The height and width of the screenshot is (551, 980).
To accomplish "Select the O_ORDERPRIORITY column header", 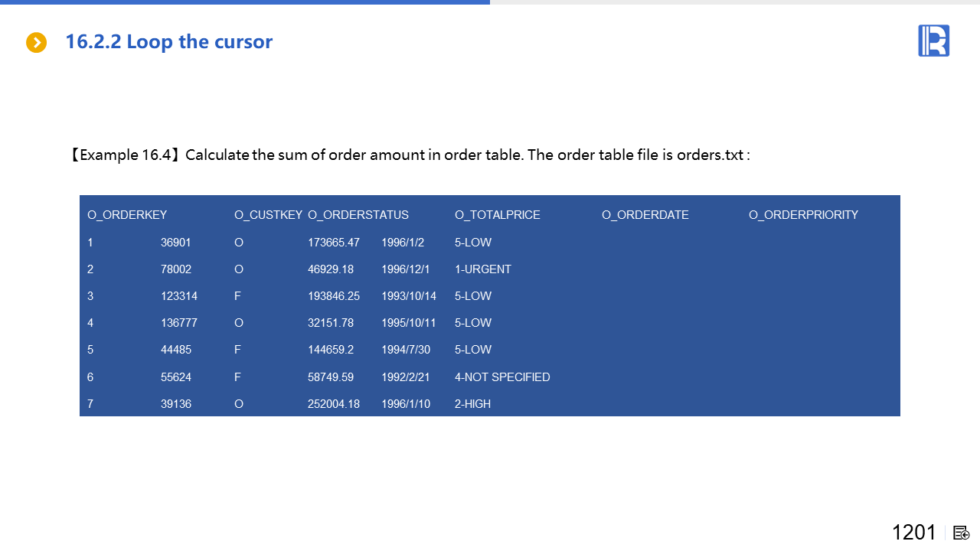I will 803,215.
